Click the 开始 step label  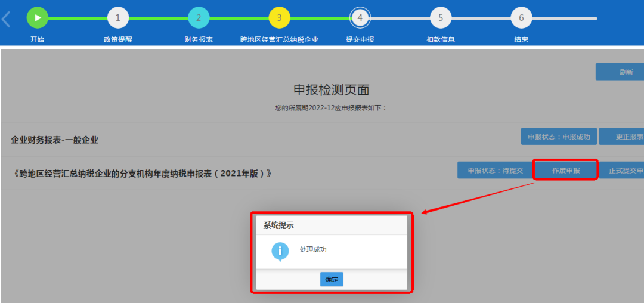coord(38,39)
